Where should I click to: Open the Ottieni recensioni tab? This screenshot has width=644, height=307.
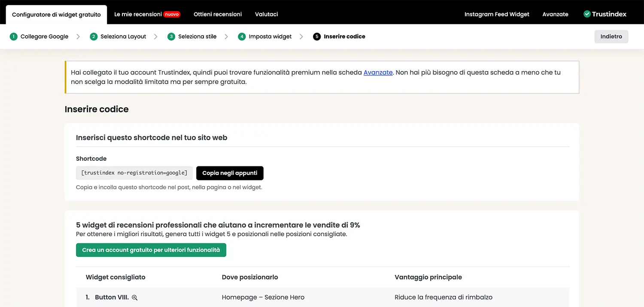(218, 14)
